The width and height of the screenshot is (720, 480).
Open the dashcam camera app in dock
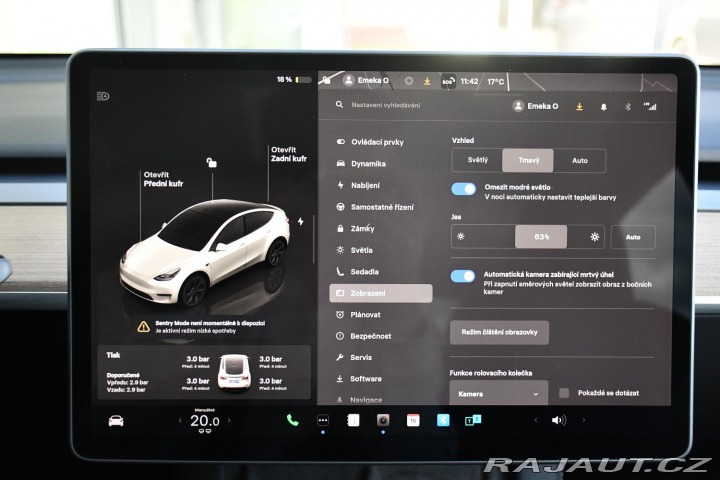click(x=383, y=420)
